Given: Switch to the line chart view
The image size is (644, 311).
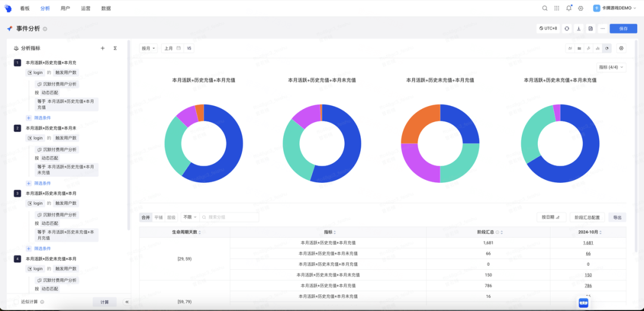Looking at the screenshot, I should [x=570, y=48].
